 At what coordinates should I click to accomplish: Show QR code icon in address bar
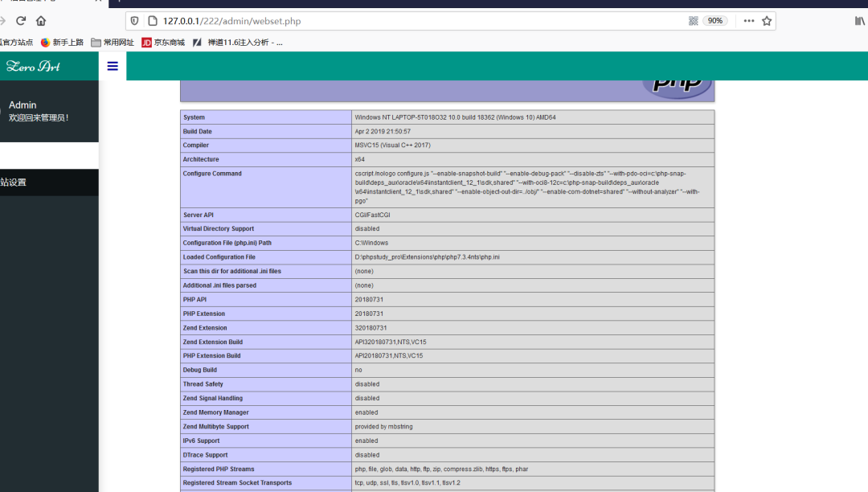pos(693,21)
